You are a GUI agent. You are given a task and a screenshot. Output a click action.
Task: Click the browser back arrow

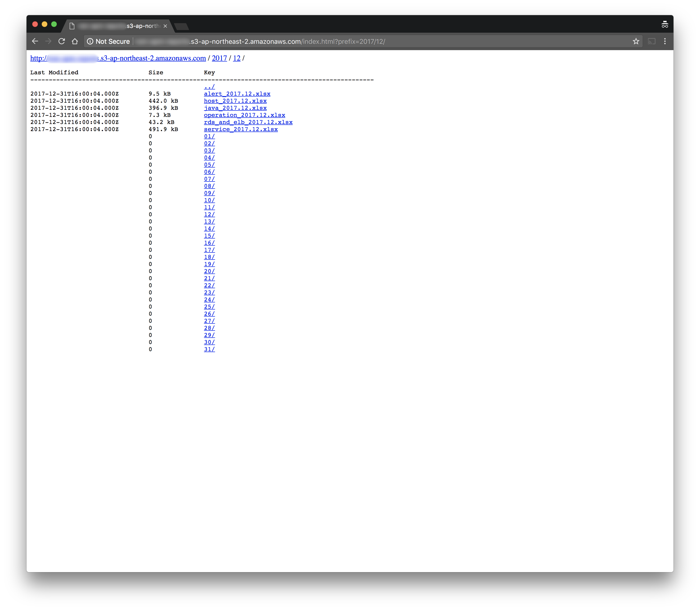[x=35, y=41]
